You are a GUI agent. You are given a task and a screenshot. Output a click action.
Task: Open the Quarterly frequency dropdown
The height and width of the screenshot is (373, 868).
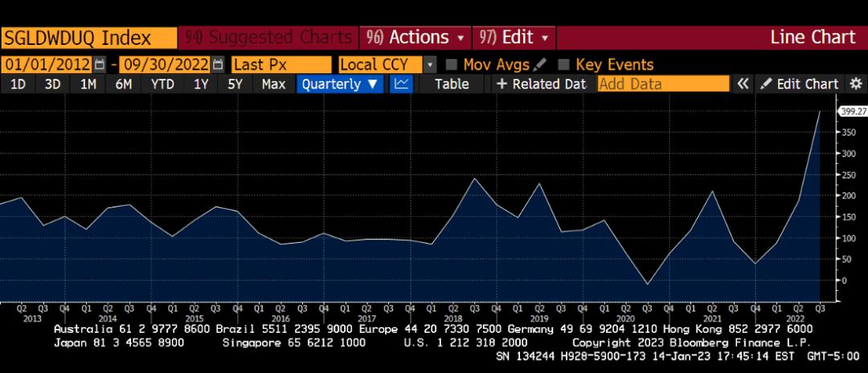(340, 84)
